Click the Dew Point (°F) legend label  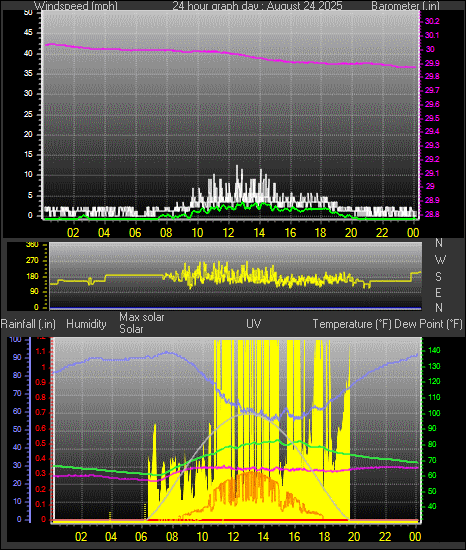point(428,324)
